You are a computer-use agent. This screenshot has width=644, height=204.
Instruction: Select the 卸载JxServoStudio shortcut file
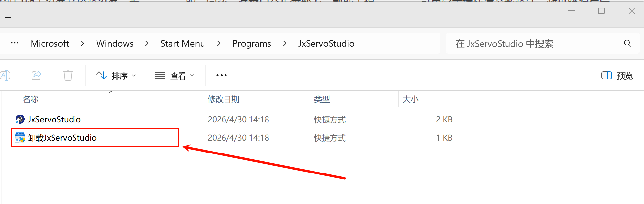click(62, 138)
